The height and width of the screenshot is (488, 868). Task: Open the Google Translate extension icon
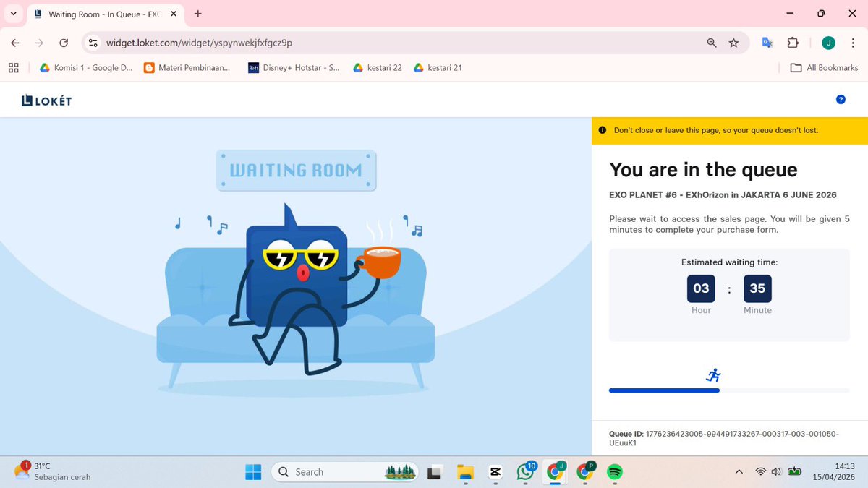768,43
